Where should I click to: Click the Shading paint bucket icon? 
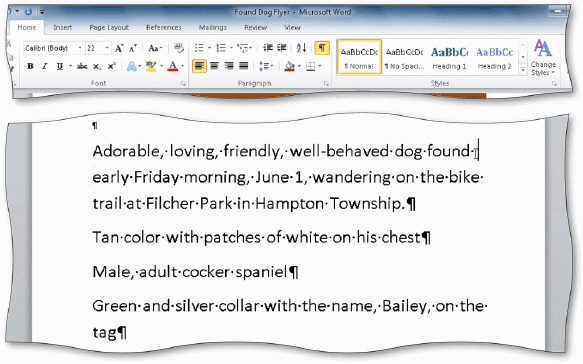290,66
